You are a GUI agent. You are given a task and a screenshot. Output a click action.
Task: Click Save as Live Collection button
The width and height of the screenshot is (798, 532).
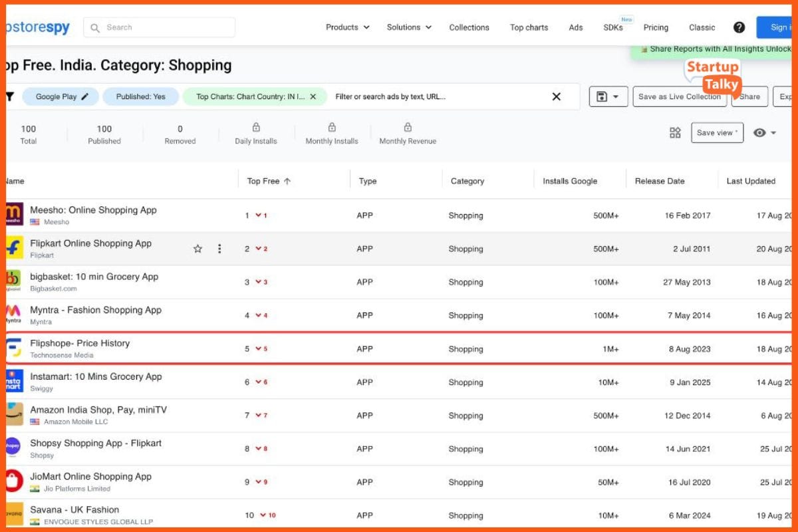point(679,96)
